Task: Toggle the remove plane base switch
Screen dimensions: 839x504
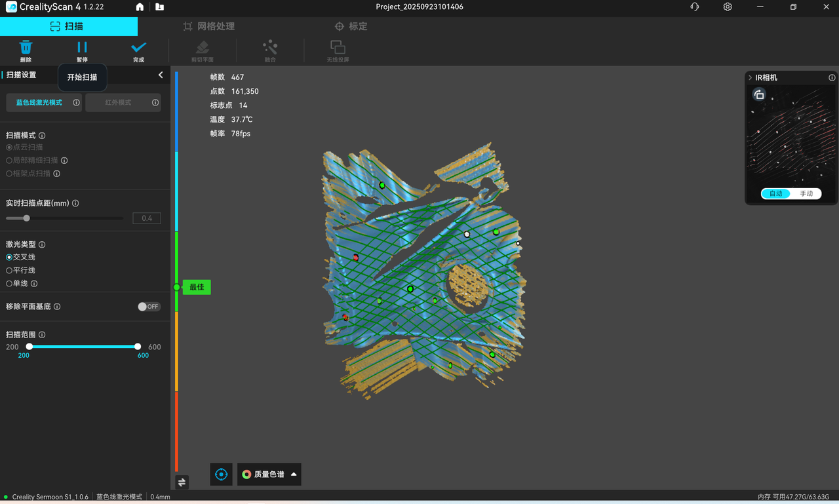Action: tap(149, 307)
